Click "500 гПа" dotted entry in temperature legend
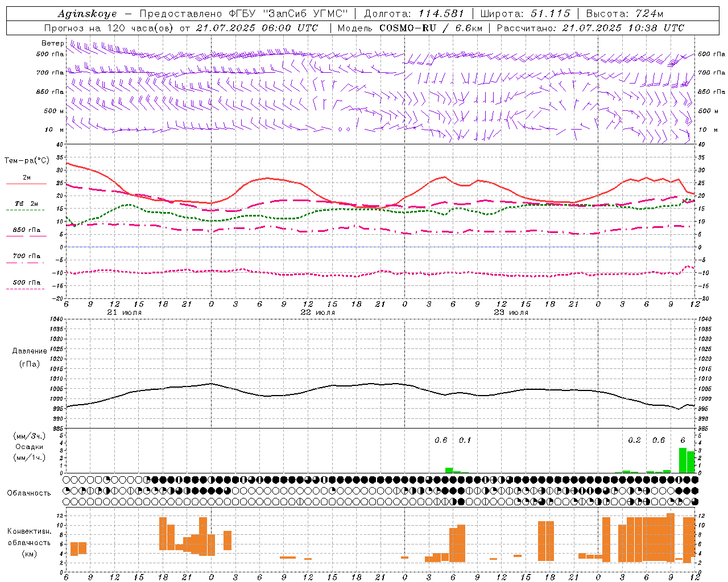728x582 pixels. coord(27,282)
